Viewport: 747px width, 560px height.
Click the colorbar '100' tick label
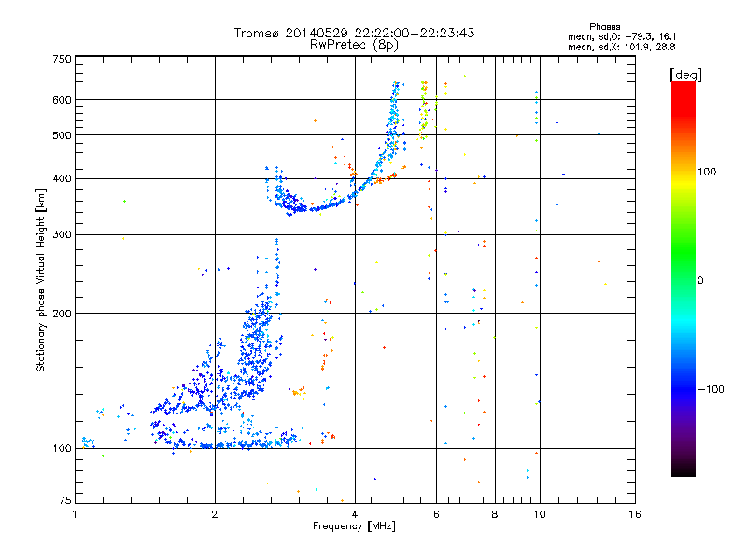pos(707,172)
